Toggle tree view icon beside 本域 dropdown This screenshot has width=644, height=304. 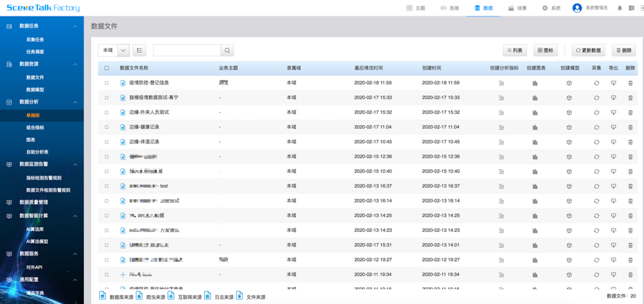tap(139, 50)
